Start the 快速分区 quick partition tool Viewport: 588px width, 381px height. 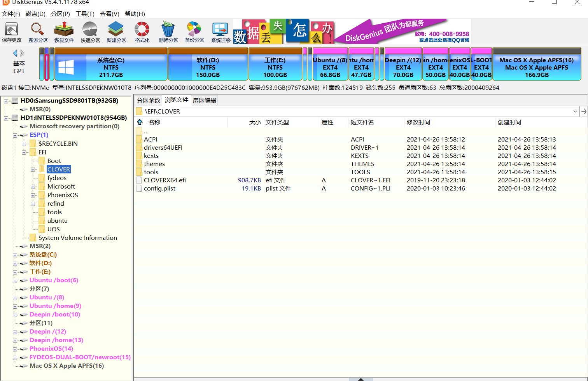(90, 32)
